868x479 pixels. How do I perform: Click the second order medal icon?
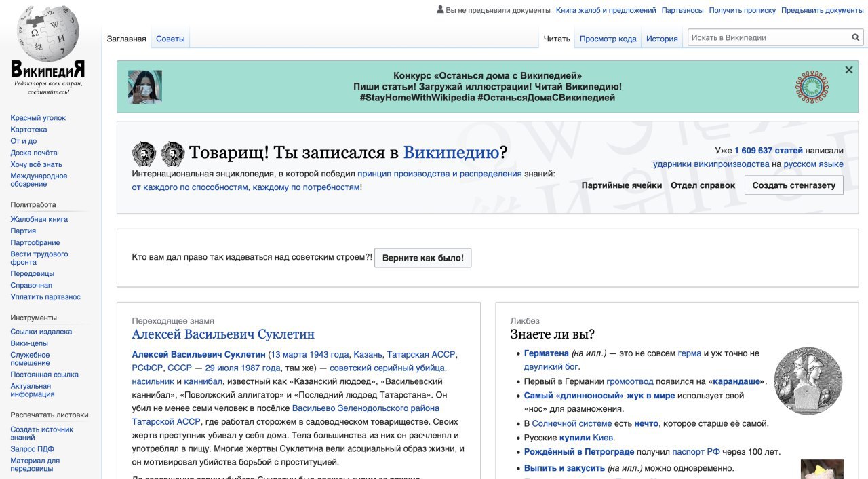click(x=172, y=153)
